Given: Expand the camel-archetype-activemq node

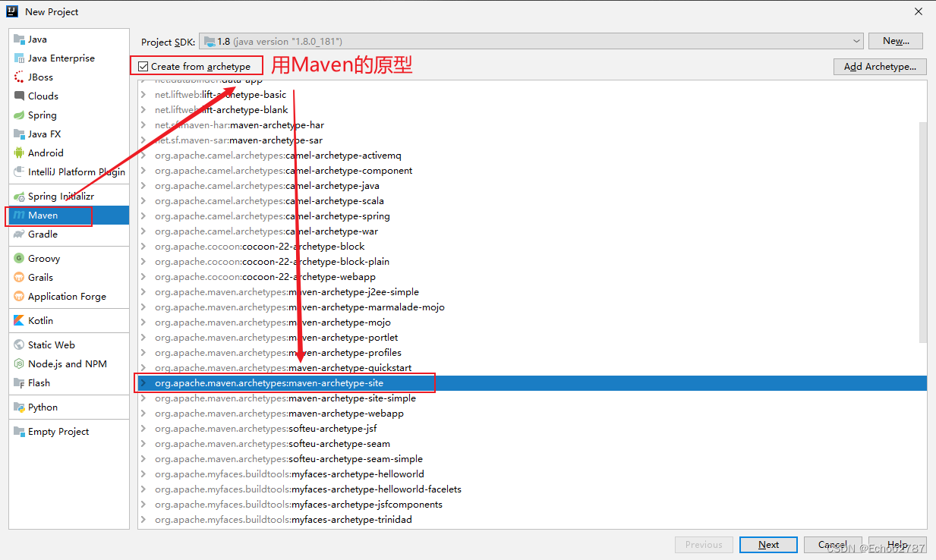Looking at the screenshot, I should coord(143,156).
